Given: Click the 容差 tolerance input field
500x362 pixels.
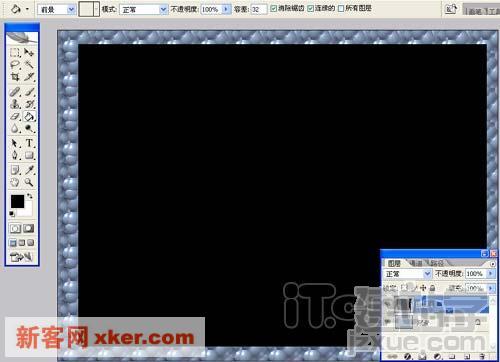Looking at the screenshot, I should tap(259, 9).
